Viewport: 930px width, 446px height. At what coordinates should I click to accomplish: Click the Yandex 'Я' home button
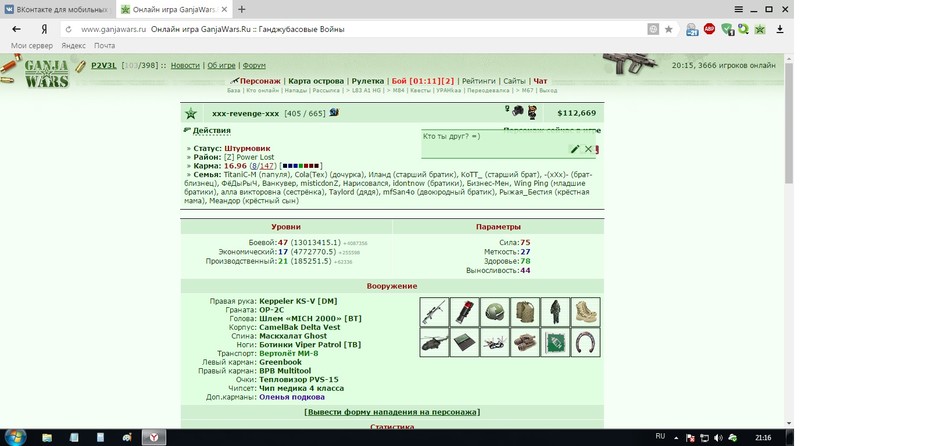tap(44, 29)
